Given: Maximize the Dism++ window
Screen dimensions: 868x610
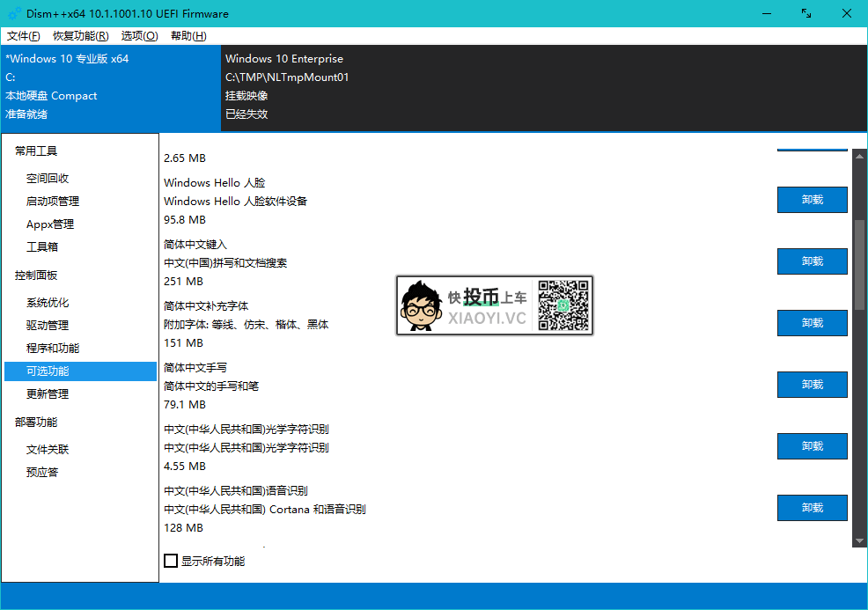Looking at the screenshot, I should [x=806, y=13].
